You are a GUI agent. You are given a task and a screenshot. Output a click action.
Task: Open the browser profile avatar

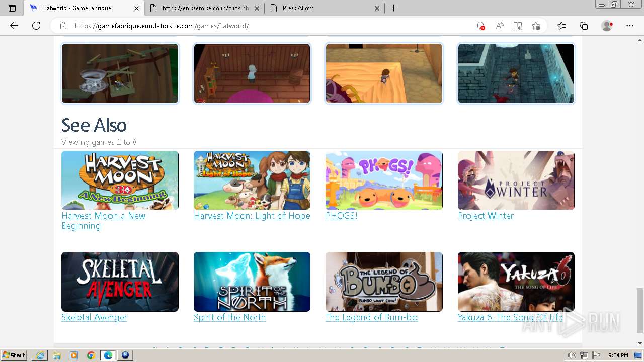(607, 26)
